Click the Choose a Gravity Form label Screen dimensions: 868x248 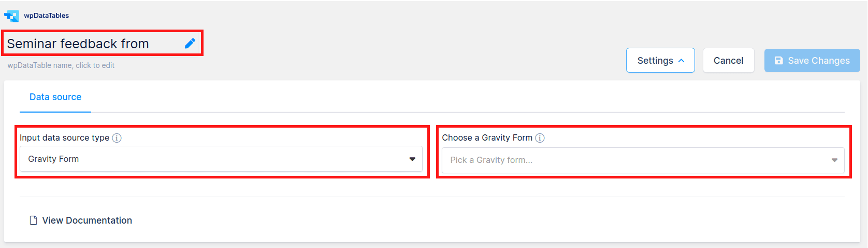click(x=487, y=138)
